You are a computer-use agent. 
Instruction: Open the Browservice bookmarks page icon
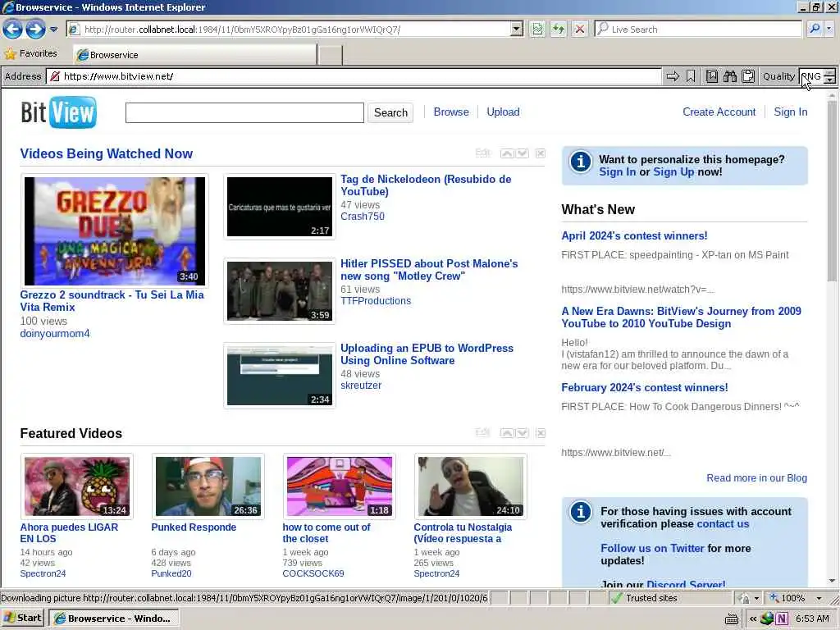[x=711, y=76]
